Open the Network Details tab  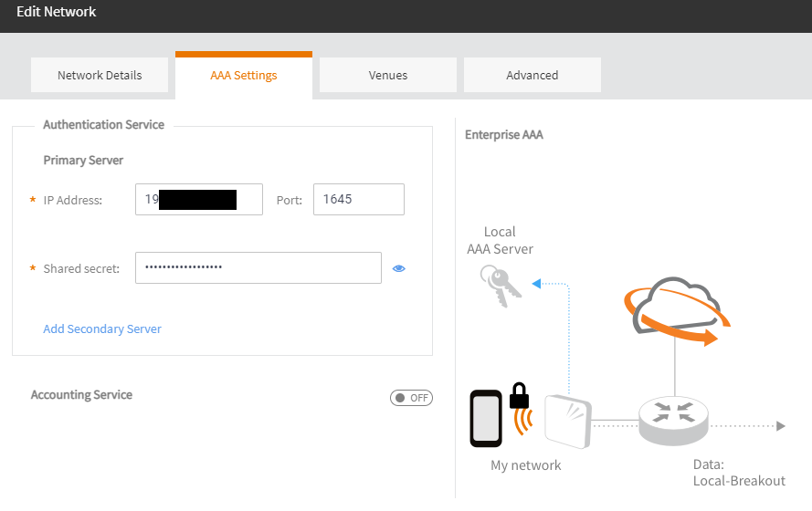(100, 75)
